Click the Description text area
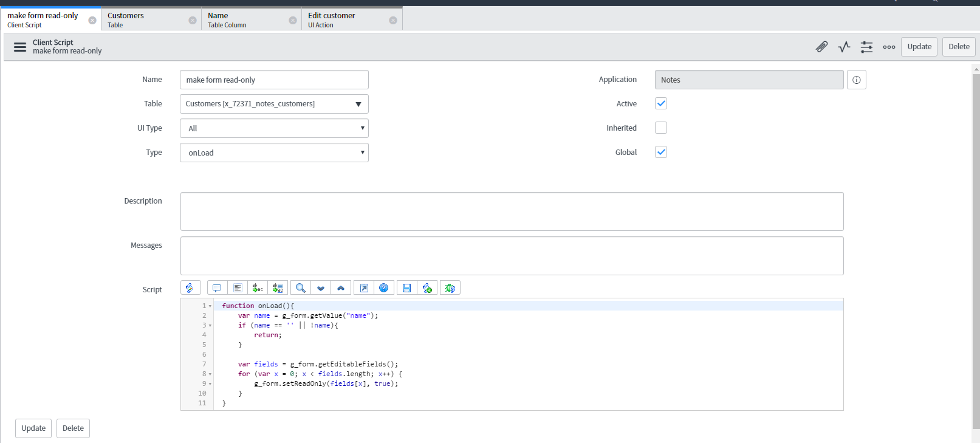This screenshot has height=443, width=980. (512, 211)
